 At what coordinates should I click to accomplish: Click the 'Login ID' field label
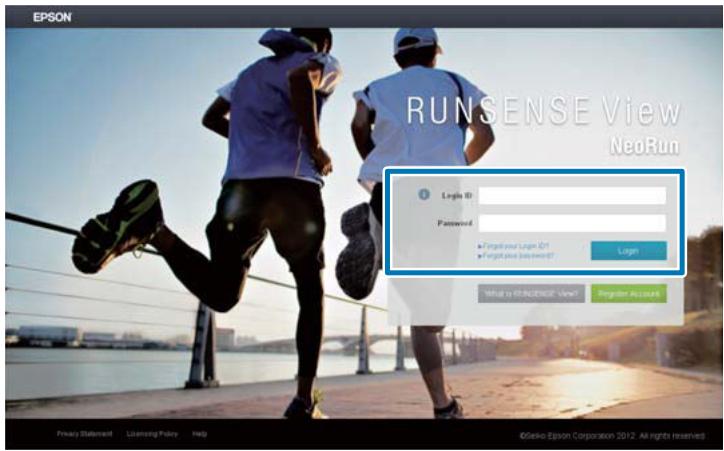(x=457, y=196)
